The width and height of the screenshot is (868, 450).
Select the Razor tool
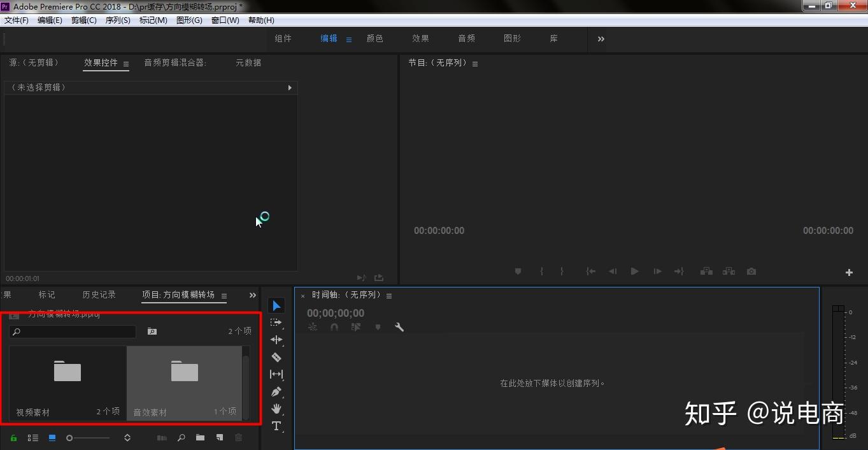276,357
